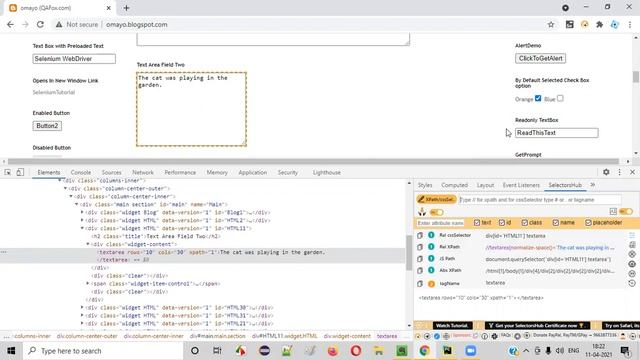The width and height of the screenshot is (640, 360).
Task: Open Chrome from the Windows taskbar
Action: pos(424,351)
